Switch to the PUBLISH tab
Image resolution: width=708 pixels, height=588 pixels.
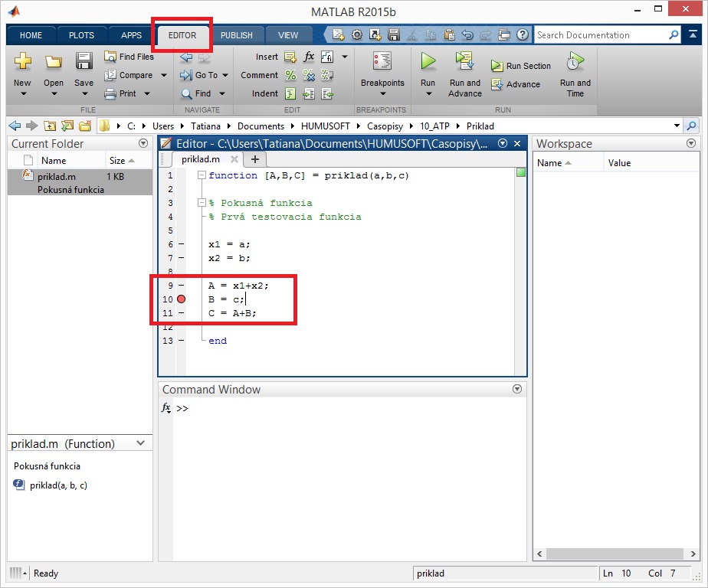pos(237,35)
